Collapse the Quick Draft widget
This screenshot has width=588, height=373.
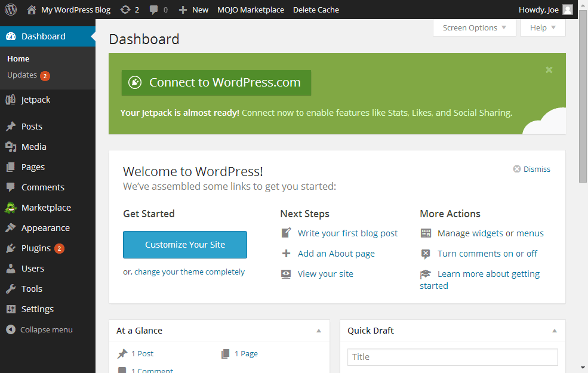point(554,331)
